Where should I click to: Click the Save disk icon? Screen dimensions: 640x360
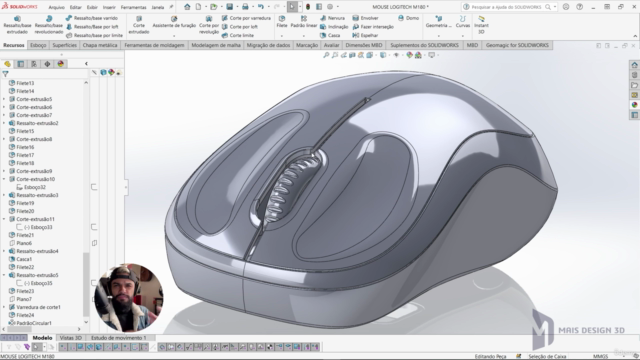(230, 7)
